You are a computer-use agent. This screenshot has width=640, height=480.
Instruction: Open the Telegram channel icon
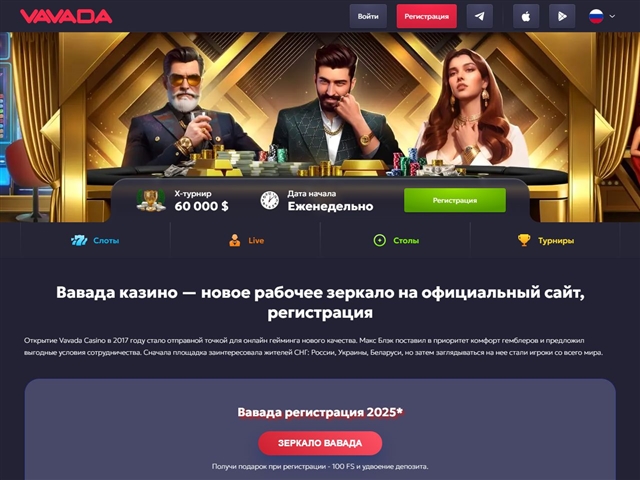tap(480, 16)
